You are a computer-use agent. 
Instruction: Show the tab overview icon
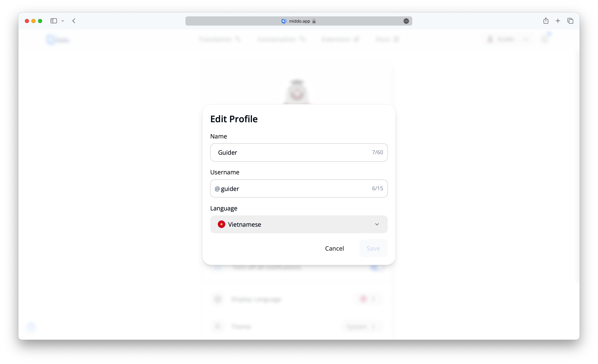[570, 21]
